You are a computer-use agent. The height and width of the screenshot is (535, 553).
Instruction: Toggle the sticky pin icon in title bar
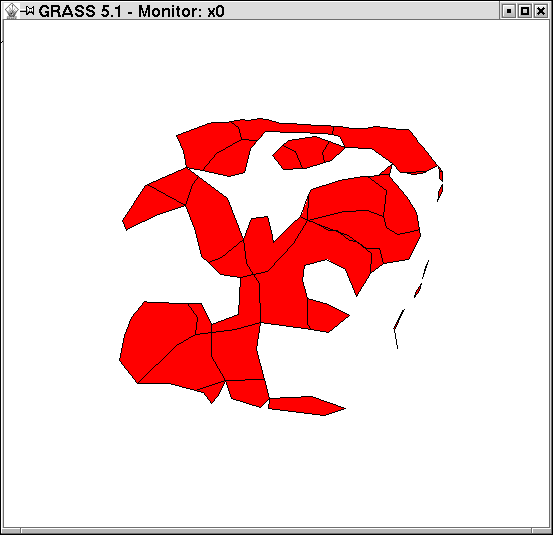pyautogui.click(x=28, y=11)
